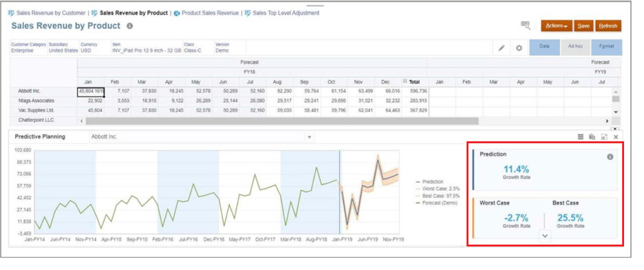Click the grid scroll right arrow
The height and width of the screenshot is (270, 644).
pyautogui.click(x=607, y=121)
